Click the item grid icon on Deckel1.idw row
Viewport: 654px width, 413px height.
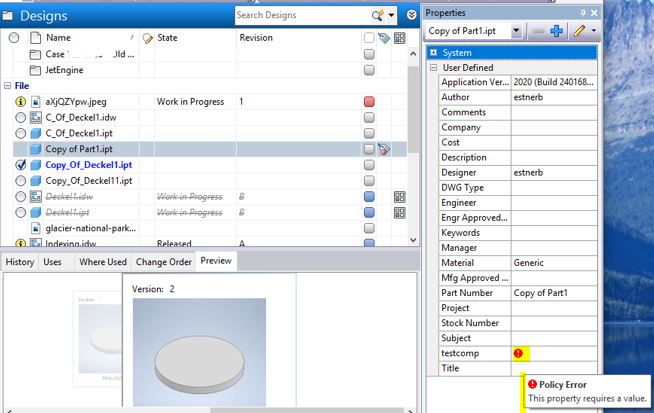tap(400, 197)
